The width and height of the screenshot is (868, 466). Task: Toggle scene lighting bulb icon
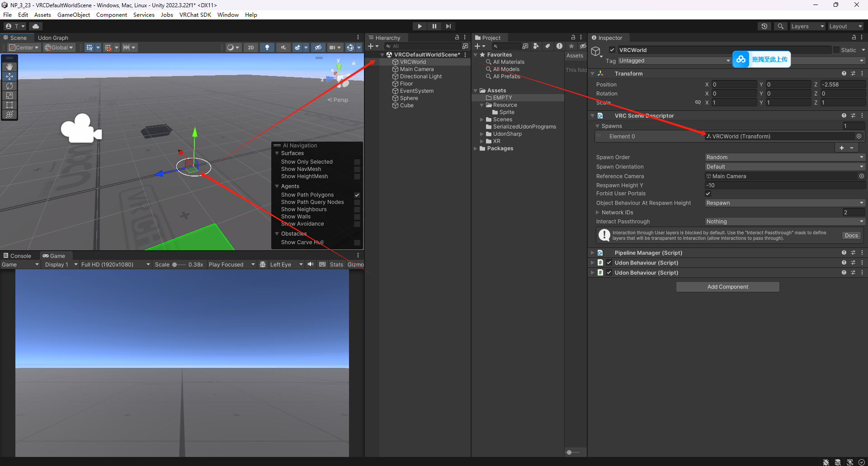267,48
